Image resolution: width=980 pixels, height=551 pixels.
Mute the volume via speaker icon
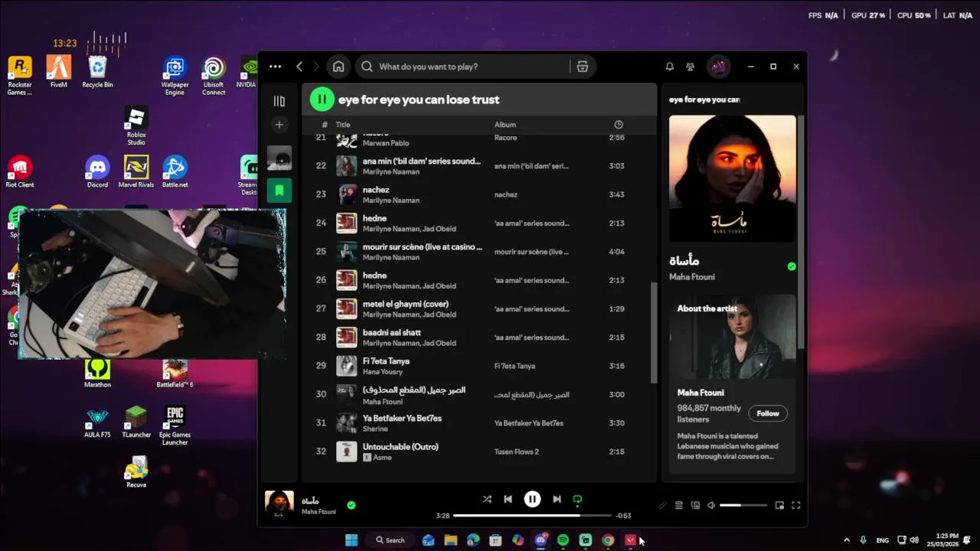(711, 505)
